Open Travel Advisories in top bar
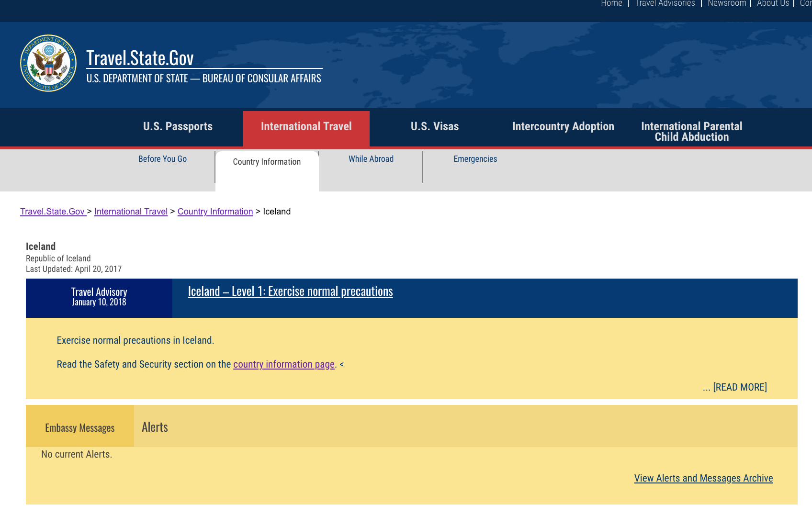Viewport: 812px width, 516px height. coord(665,3)
